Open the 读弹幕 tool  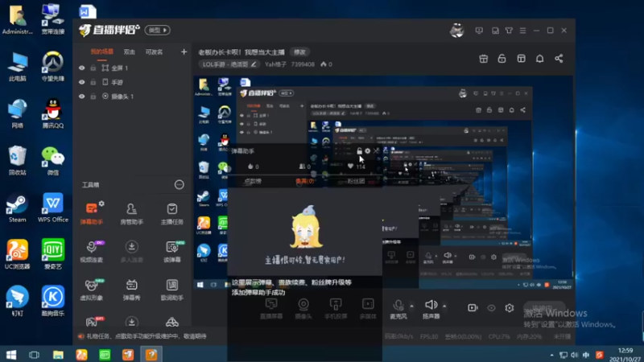click(x=171, y=251)
